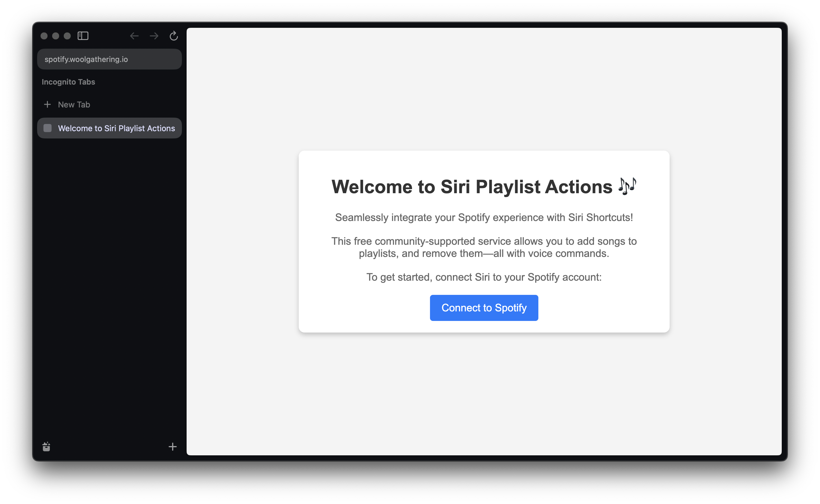Click the clear-data icon at the sidebar bottom left

tap(46, 447)
